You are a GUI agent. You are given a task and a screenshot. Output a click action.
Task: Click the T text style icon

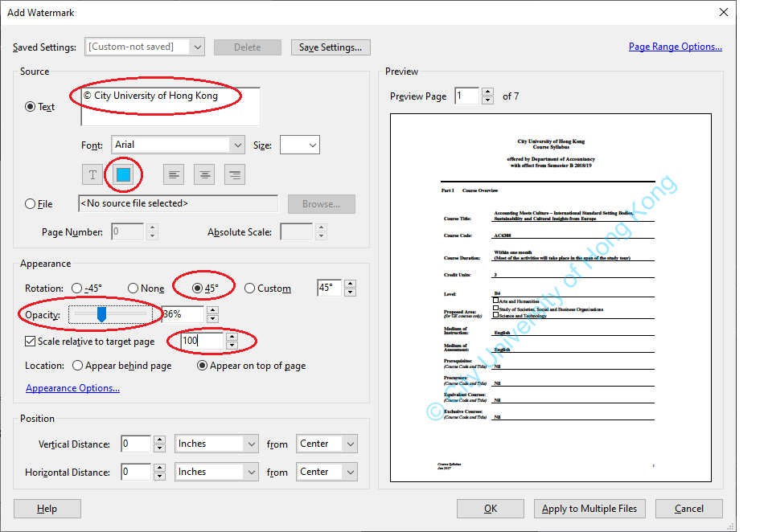[x=92, y=174]
